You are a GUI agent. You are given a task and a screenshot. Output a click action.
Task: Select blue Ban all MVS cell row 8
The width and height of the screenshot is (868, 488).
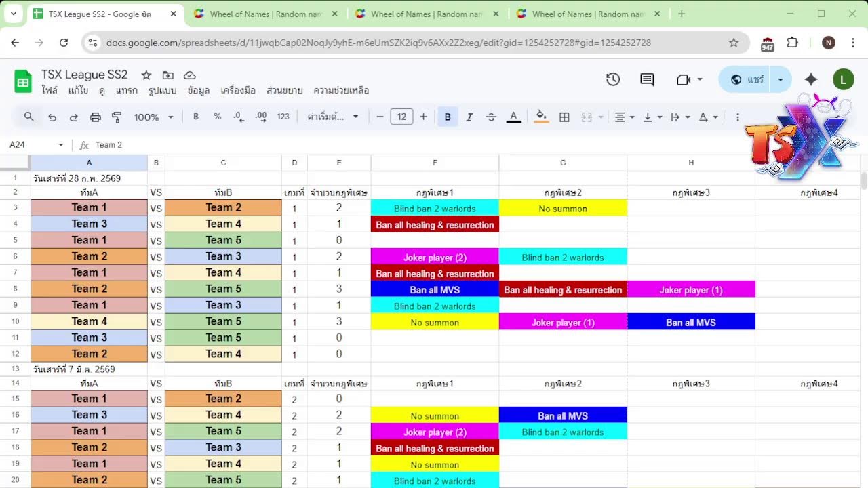pyautogui.click(x=435, y=290)
